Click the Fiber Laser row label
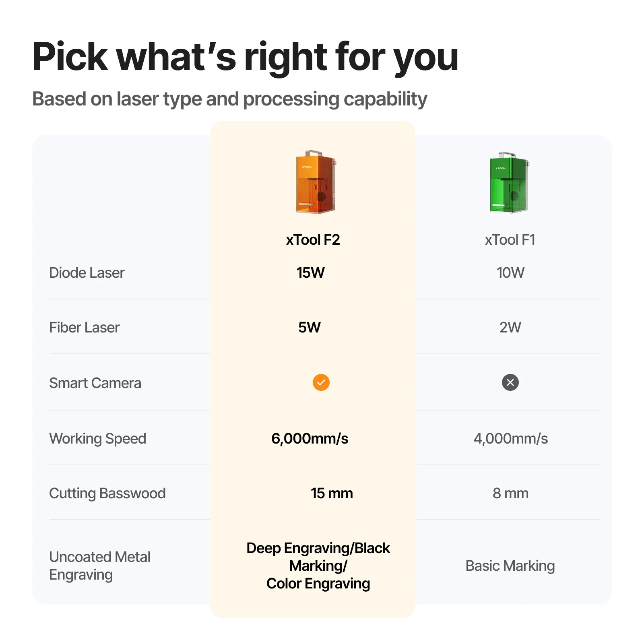The image size is (644, 644). [85, 328]
